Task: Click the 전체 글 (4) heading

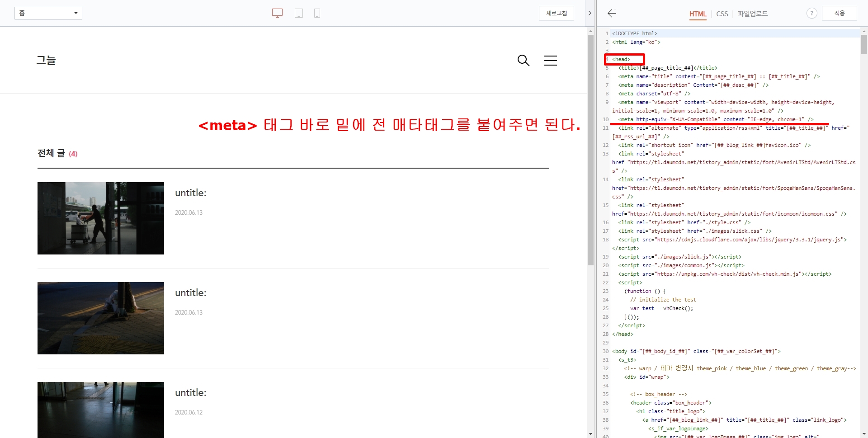Action: pyautogui.click(x=57, y=153)
